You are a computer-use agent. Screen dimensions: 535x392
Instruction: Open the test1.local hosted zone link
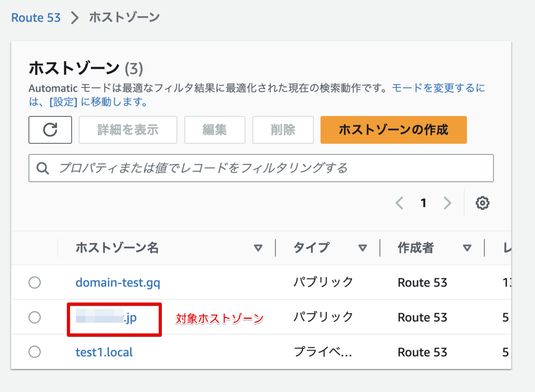(x=104, y=352)
